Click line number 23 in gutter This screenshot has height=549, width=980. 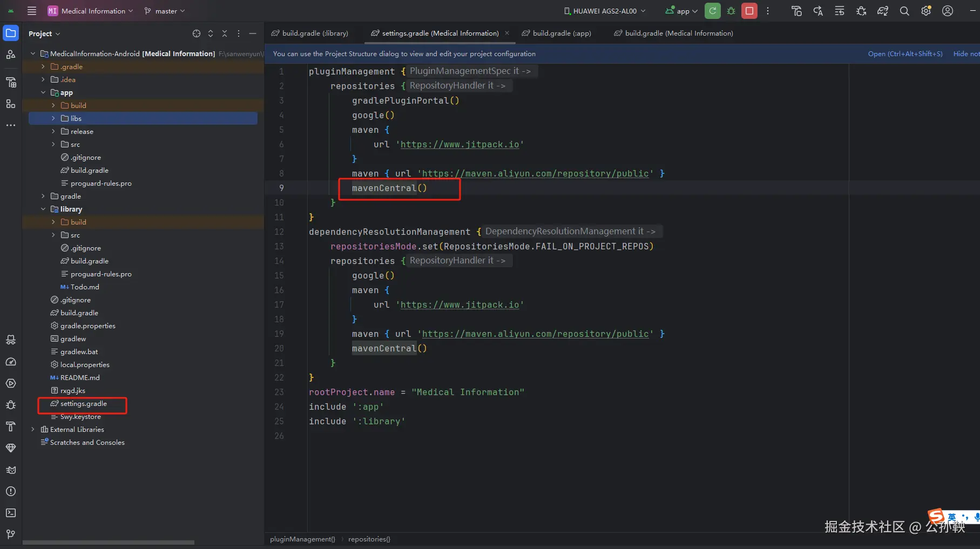click(x=279, y=392)
